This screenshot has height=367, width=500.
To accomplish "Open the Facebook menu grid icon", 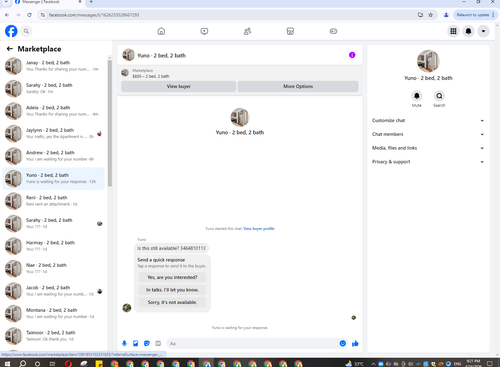I will coord(453,31).
